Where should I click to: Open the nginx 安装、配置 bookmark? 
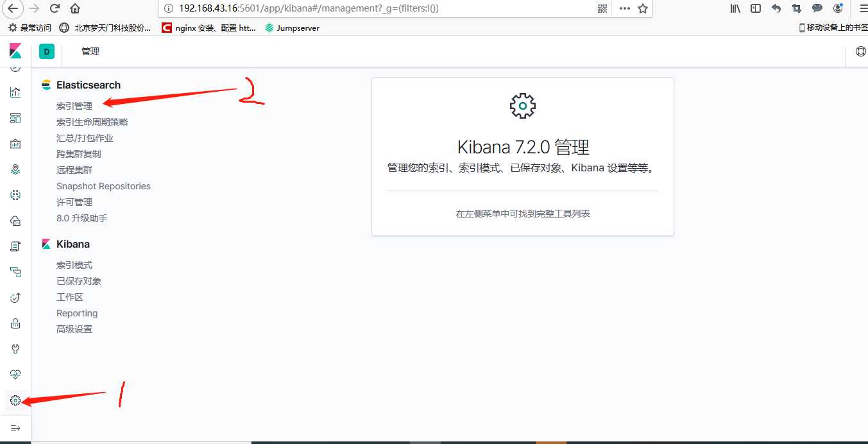coord(208,28)
